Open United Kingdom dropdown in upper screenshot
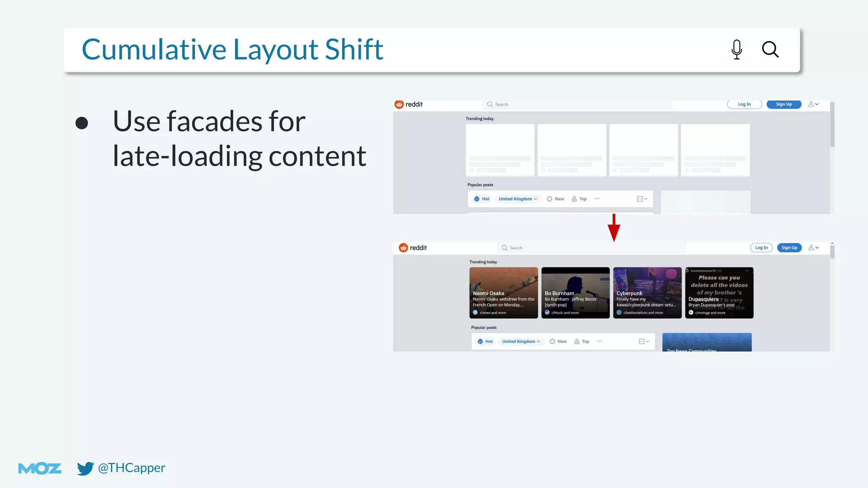Screen dimensions: 868x488 (518, 199)
